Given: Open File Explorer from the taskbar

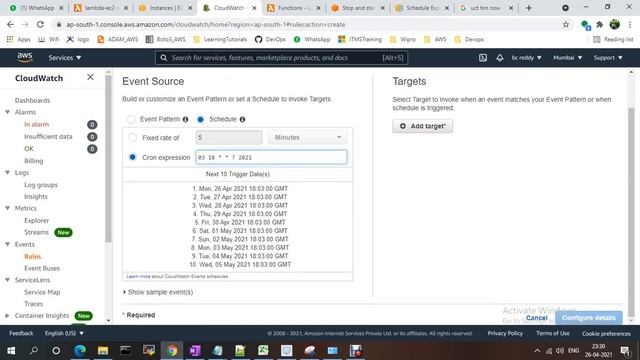Looking at the screenshot, I should [x=103, y=351].
